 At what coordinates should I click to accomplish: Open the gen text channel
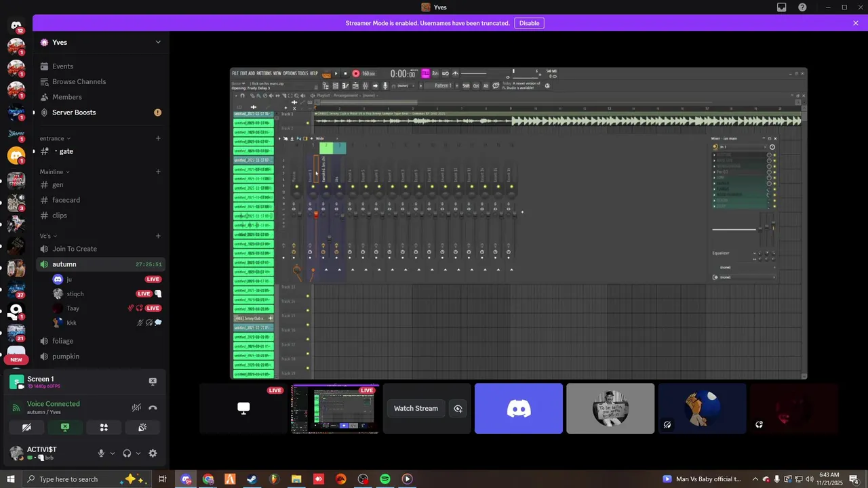tap(100, 184)
